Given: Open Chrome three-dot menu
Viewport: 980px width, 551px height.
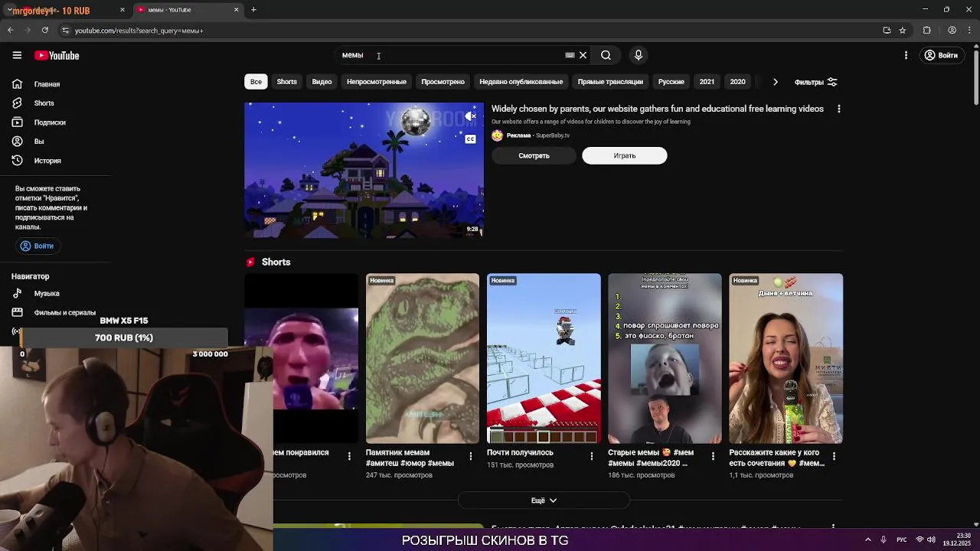Looking at the screenshot, I should point(969,31).
